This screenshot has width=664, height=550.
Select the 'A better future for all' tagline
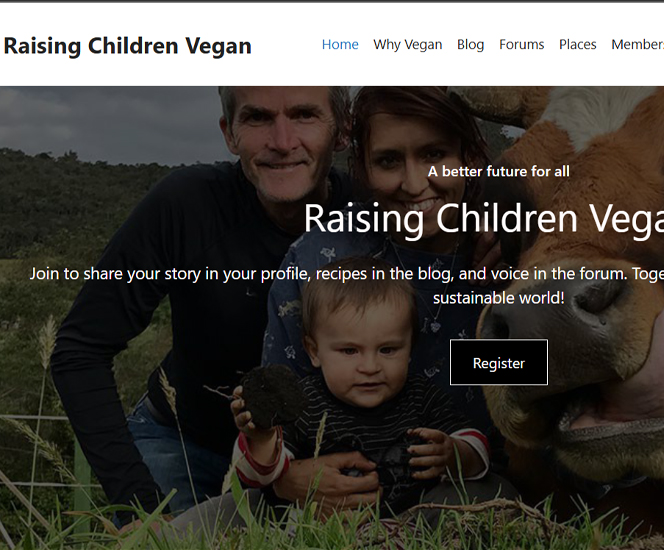pyautogui.click(x=498, y=171)
